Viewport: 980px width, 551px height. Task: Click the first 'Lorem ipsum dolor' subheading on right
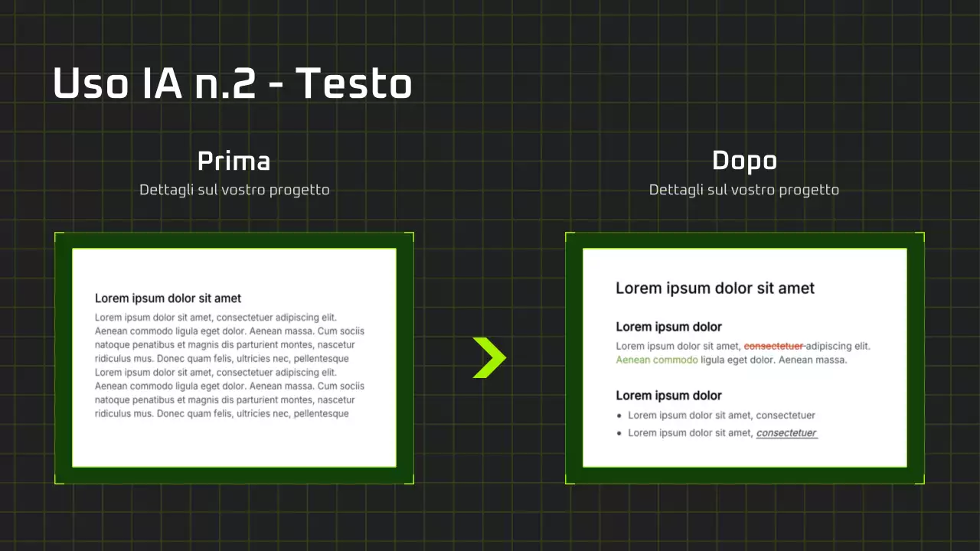click(668, 327)
